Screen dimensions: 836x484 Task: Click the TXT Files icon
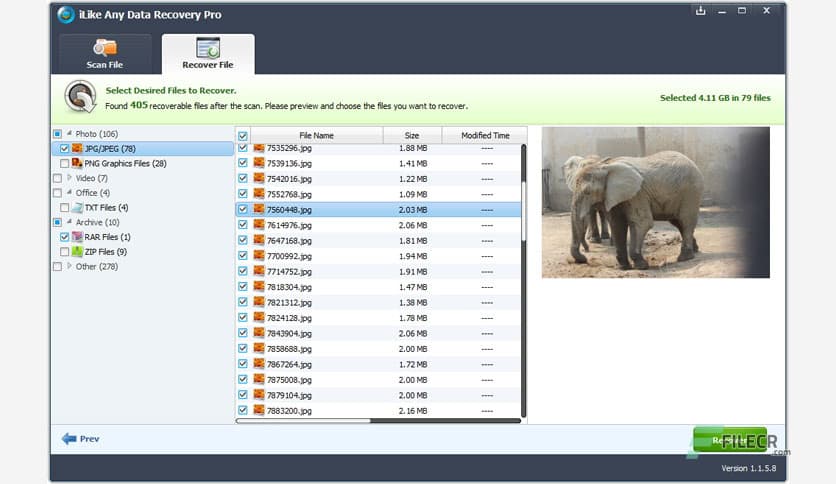pos(77,207)
